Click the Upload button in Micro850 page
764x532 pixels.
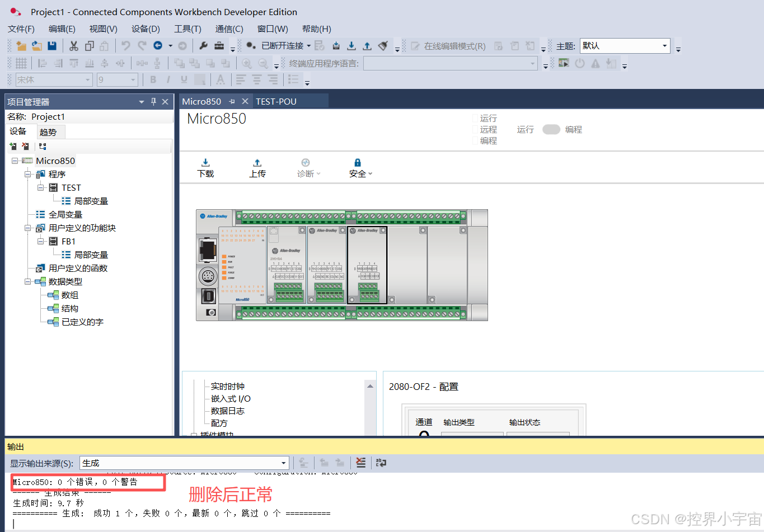(257, 168)
